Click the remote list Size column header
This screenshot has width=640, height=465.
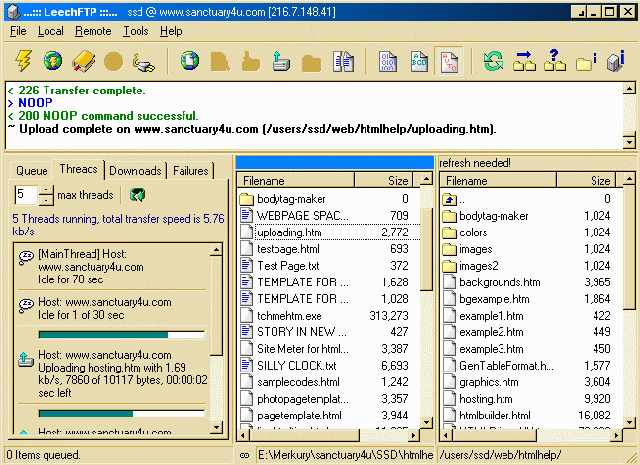(586, 180)
